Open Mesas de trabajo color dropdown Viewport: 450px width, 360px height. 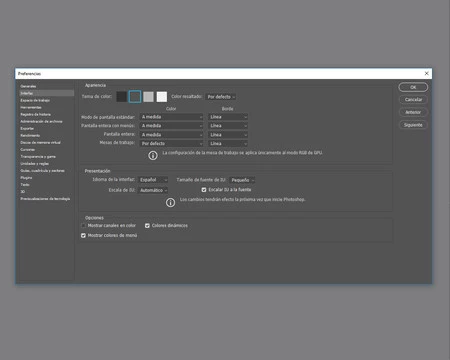(171, 143)
